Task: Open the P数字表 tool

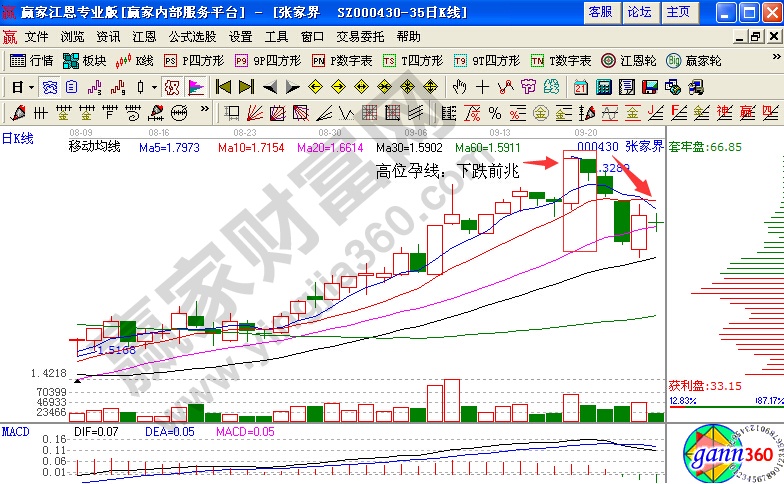Action: (x=342, y=61)
